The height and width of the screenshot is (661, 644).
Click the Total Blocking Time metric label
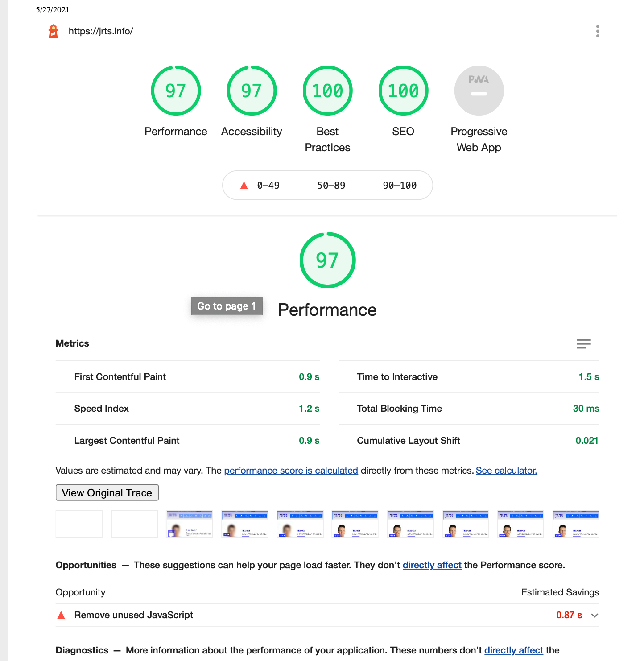click(x=399, y=409)
